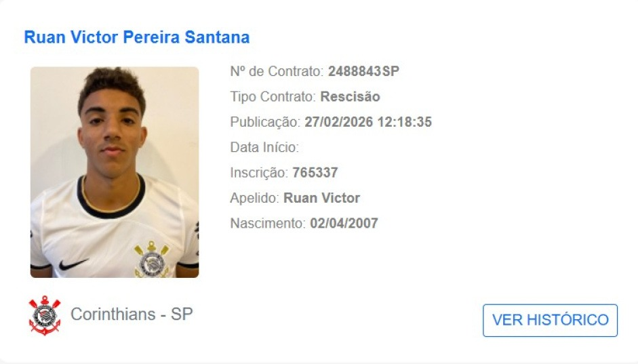
Task: Click the Nike swoosh logo on the jersey
Action: point(73,264)
